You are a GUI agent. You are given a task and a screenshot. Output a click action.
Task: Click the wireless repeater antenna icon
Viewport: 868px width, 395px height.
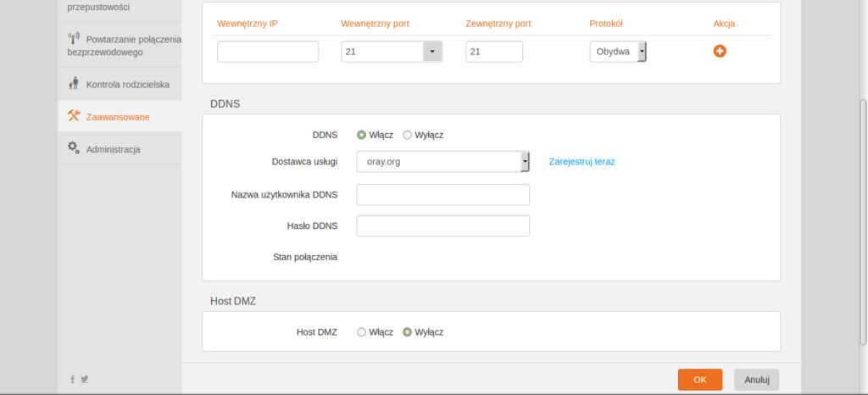click(74, 38)
